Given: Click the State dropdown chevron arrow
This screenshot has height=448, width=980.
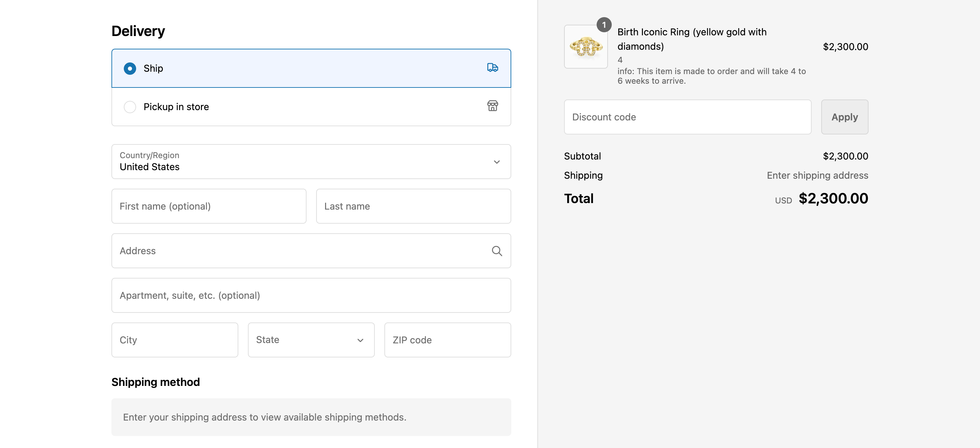Looking at the screenshot, I should tap(360, 340).
